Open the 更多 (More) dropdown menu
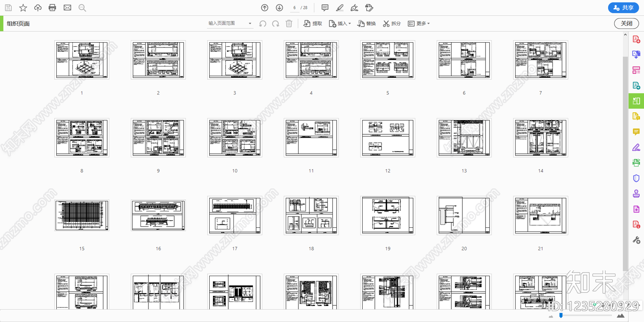Image resolution: width=644 pixels, height=322 pixels. (419, 24)
